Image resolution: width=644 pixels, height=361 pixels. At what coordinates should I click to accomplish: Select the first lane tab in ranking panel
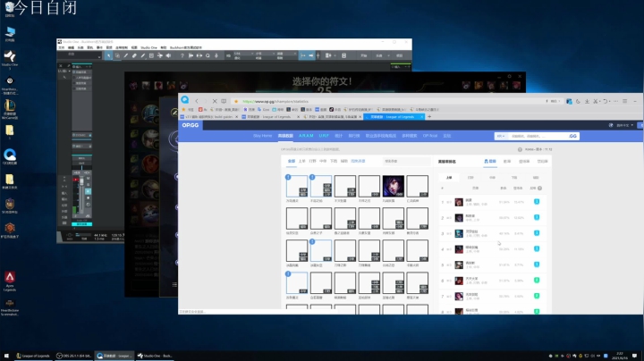[449, 178]
